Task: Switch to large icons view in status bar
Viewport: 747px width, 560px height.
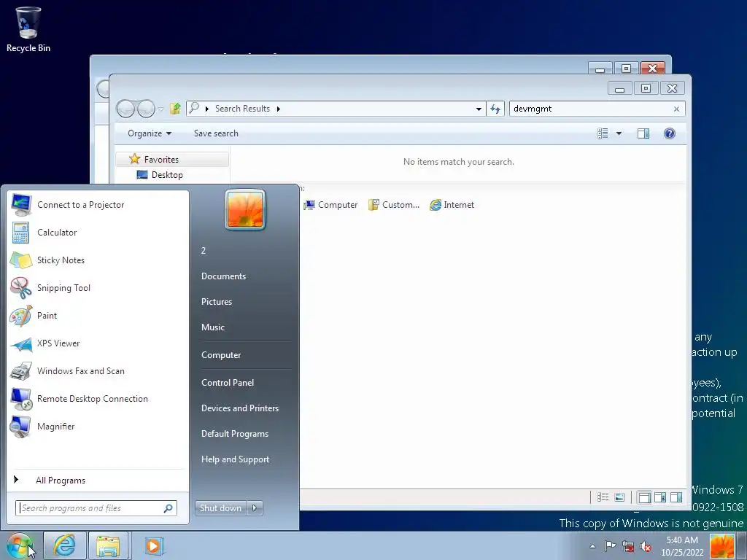Action: (x=619, y=497)
